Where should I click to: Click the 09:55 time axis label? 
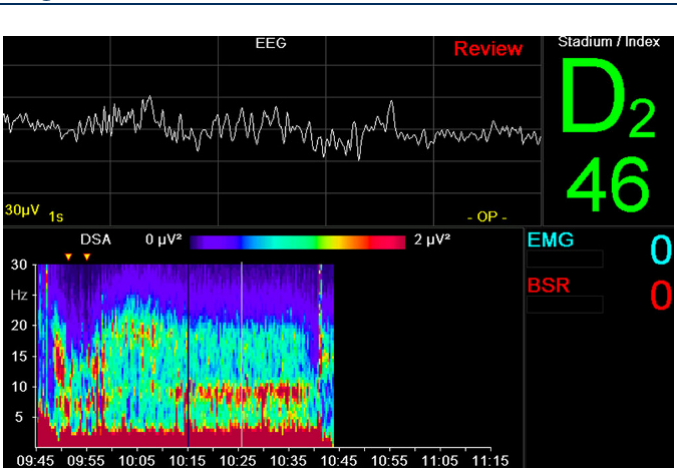pyautogui.click(x=86, y=461)
